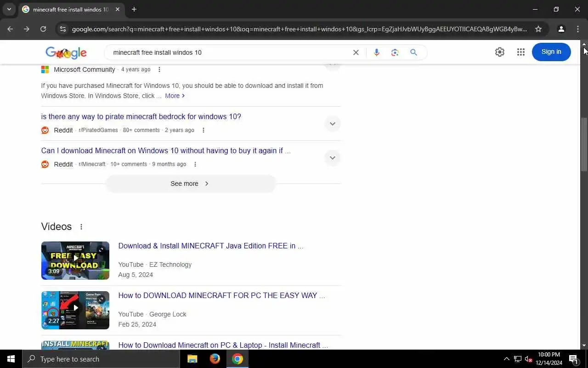
Task: Open 'is there any way to pirate minecraft' link
Action: (141, 117)
